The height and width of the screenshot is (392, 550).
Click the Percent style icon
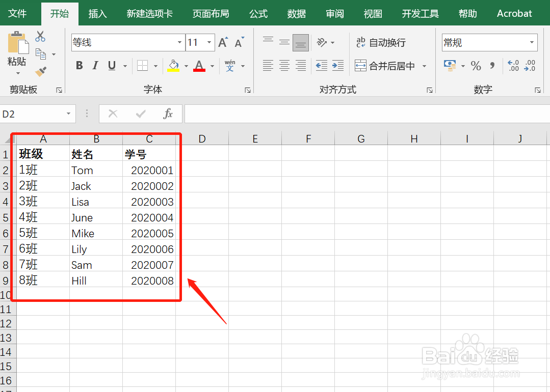(476, 66)
